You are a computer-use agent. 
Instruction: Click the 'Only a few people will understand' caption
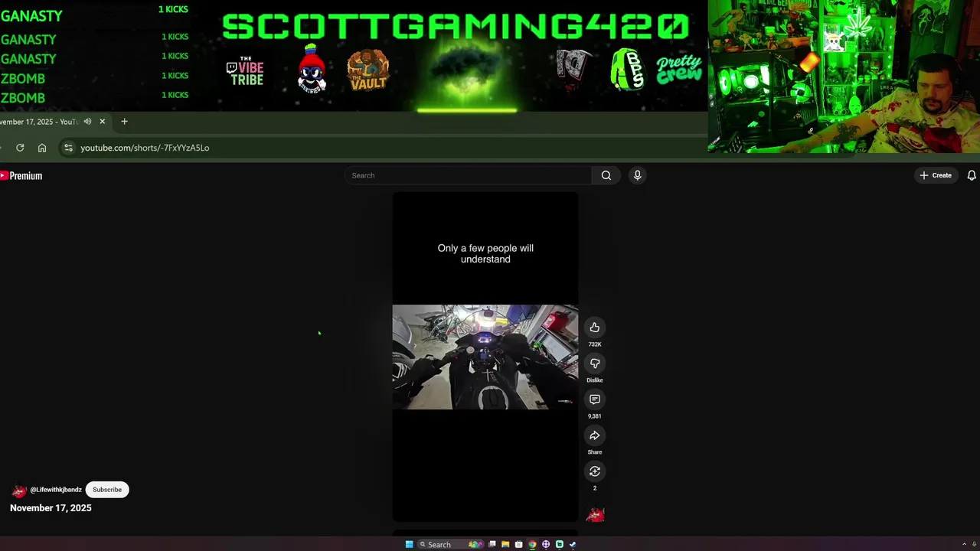click(x=485, y=253)
